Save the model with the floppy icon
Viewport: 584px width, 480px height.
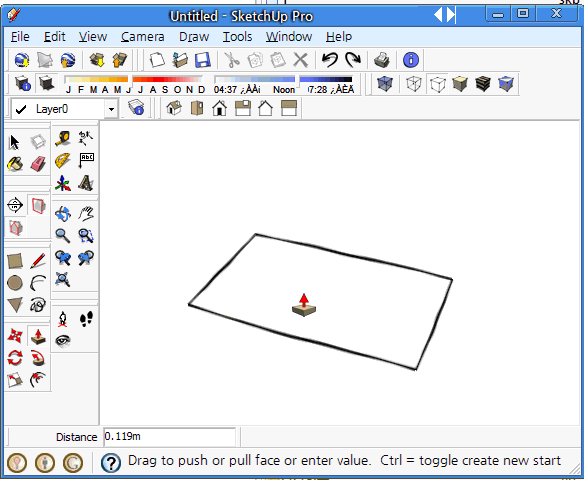(203, 60)
